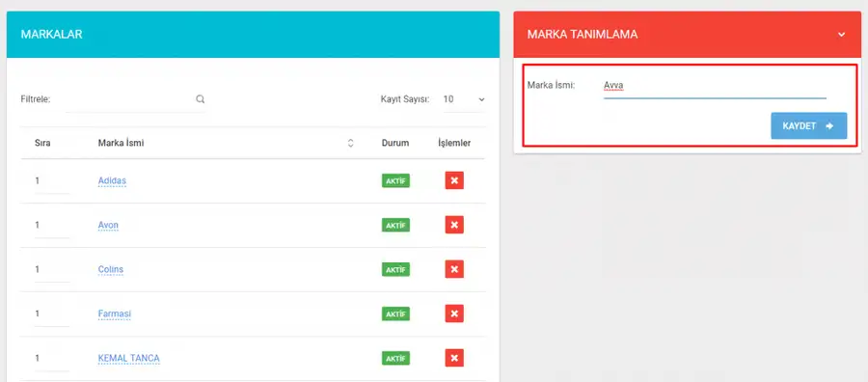Screen dimensions: 868x382
Task: Delete the Adidas brand row
Action: (454, 180)
